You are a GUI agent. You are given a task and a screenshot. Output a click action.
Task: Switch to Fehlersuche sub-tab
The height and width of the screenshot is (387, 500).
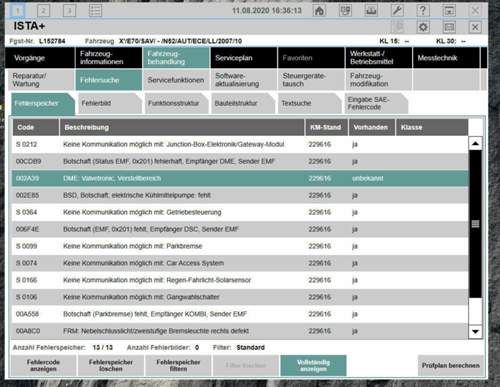(x=109, y=80)
